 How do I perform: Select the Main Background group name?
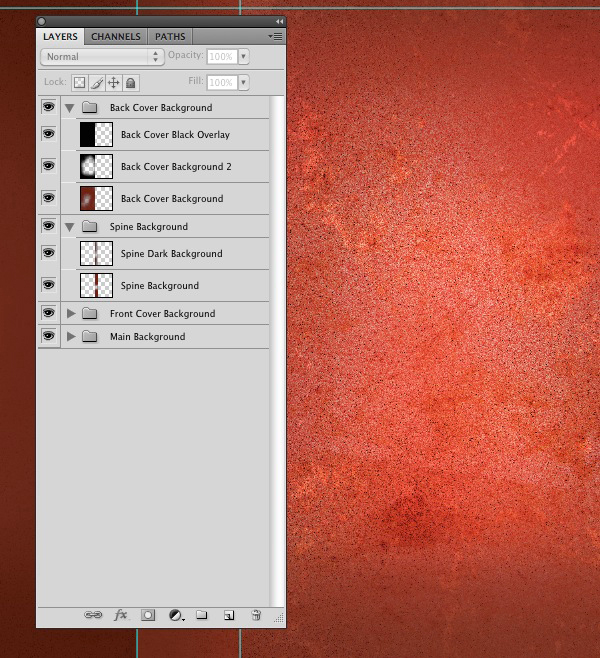147,337
